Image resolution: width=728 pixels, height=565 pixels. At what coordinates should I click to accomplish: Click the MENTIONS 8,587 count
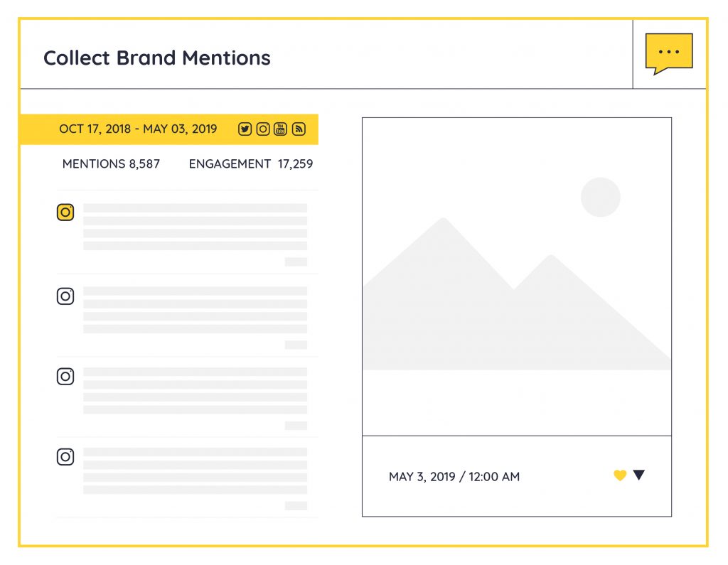pos(111,164)
